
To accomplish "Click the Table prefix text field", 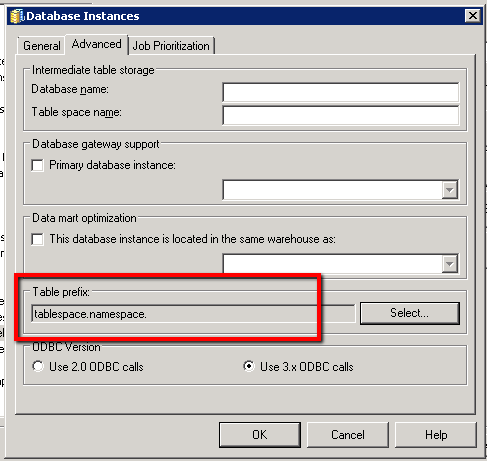I will (193, 314).
